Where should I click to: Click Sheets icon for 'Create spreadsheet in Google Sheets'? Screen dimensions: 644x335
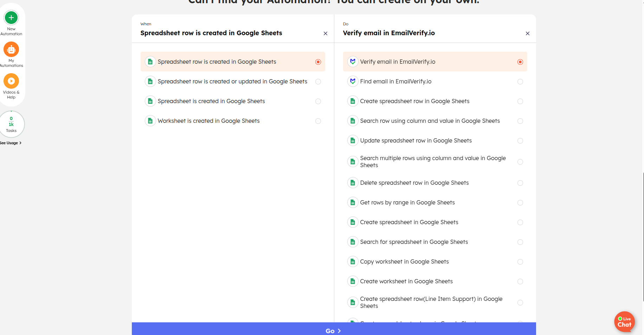coord(353,222)
